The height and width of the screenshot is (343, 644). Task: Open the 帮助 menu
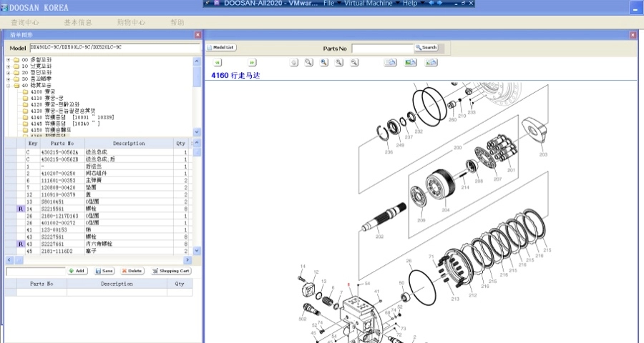177,22
